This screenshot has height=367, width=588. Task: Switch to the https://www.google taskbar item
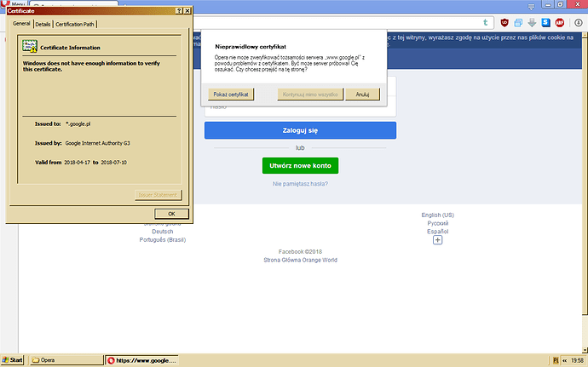141,360
